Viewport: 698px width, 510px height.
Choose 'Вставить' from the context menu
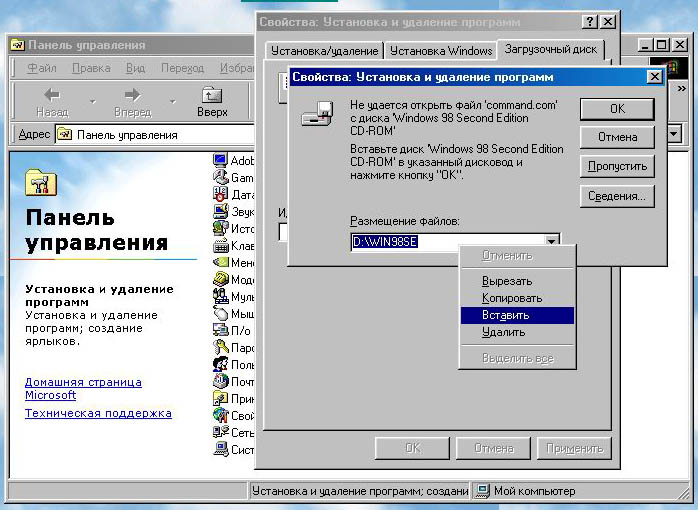(517, 315)
